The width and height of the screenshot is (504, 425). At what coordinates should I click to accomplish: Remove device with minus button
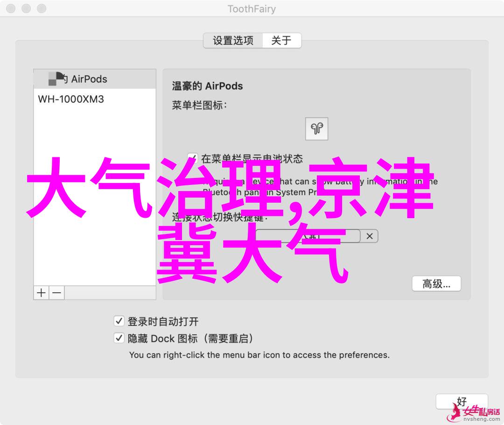pos(57,293)
